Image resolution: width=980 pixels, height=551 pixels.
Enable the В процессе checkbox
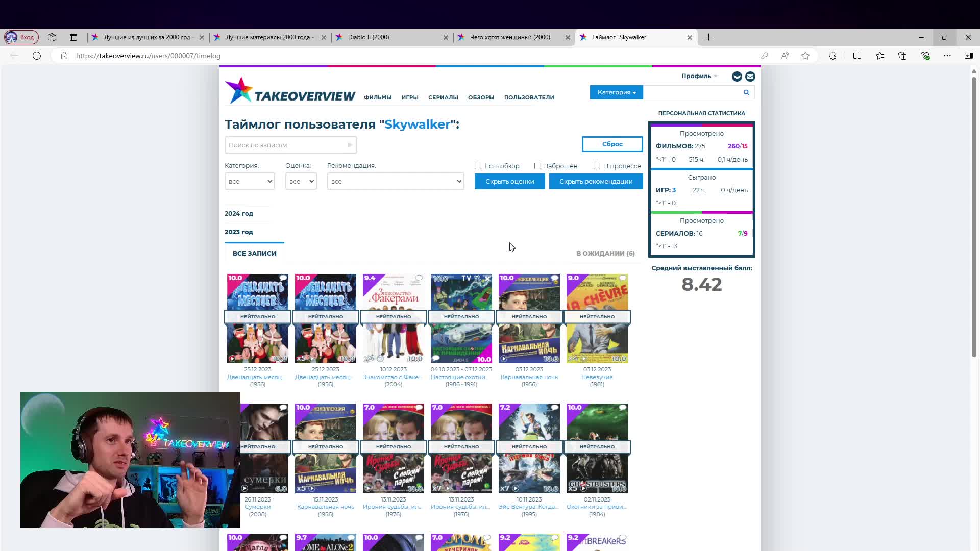coord(597,166)
